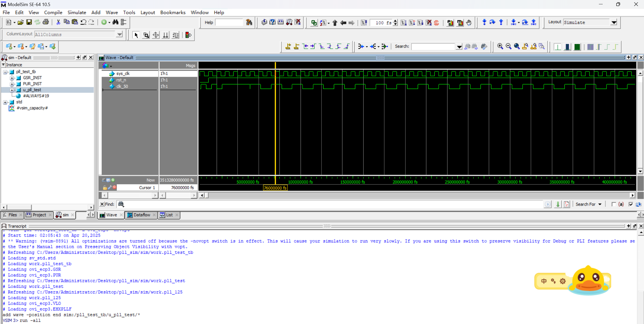Click the Zoom In magnifier icon
Image resolution: width=644 pixels, height=324 pixels.
click(500, 46)
